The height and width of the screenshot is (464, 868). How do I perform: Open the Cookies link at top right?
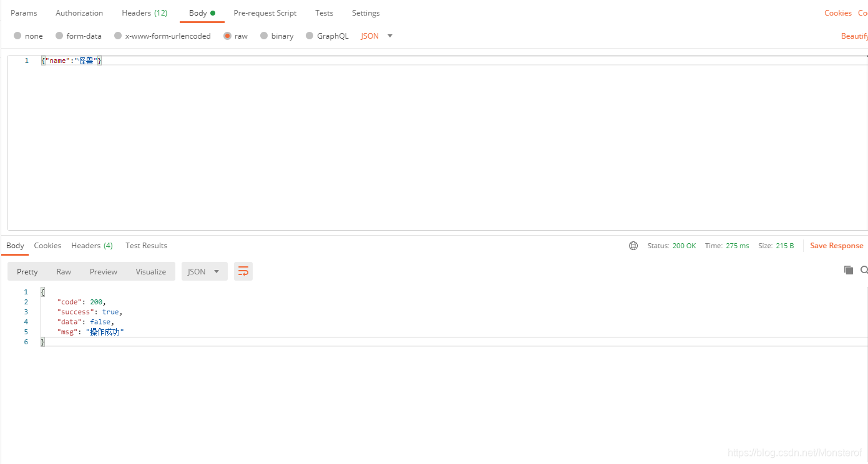838,13
